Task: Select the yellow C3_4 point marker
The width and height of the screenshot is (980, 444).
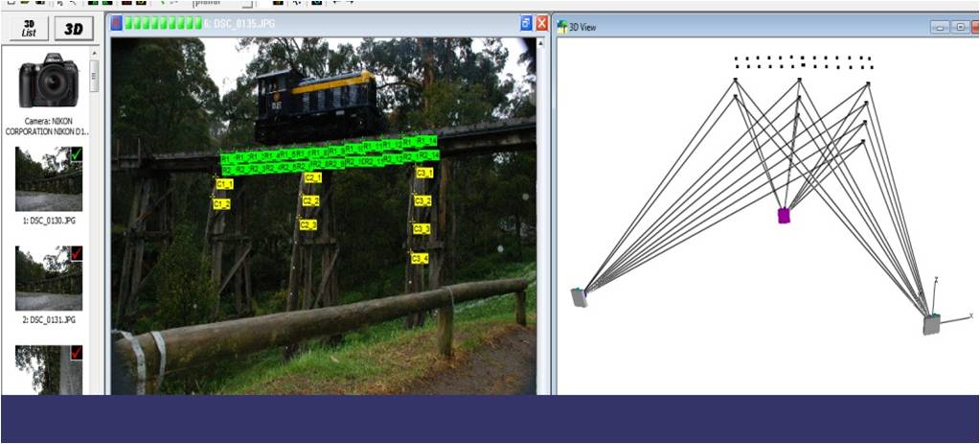Action: click(x=420, y=258)
